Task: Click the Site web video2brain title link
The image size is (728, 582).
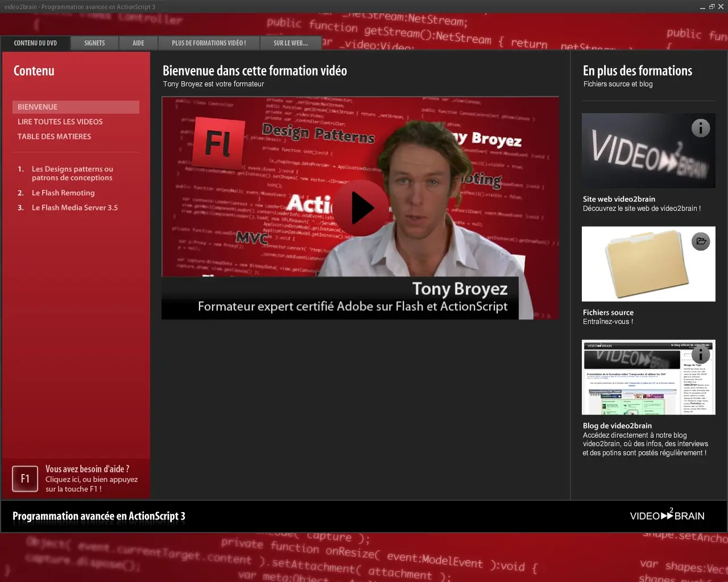Action: 619,199
